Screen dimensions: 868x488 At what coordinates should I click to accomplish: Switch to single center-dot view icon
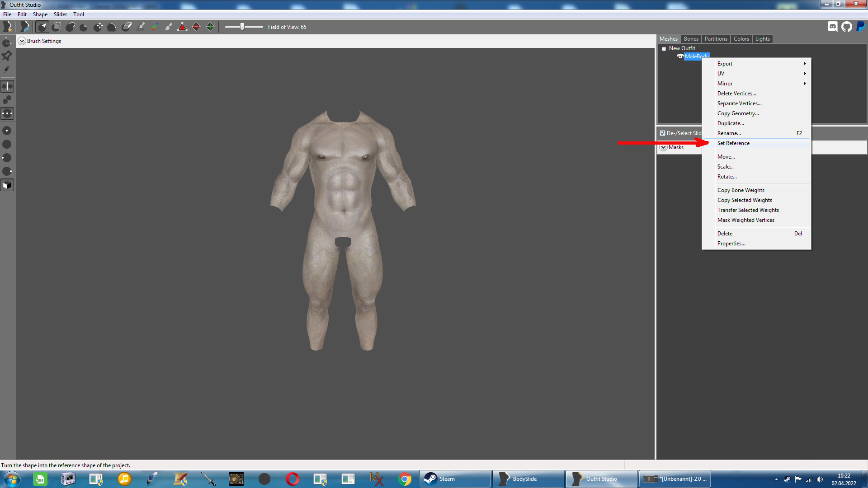(7, 131)
